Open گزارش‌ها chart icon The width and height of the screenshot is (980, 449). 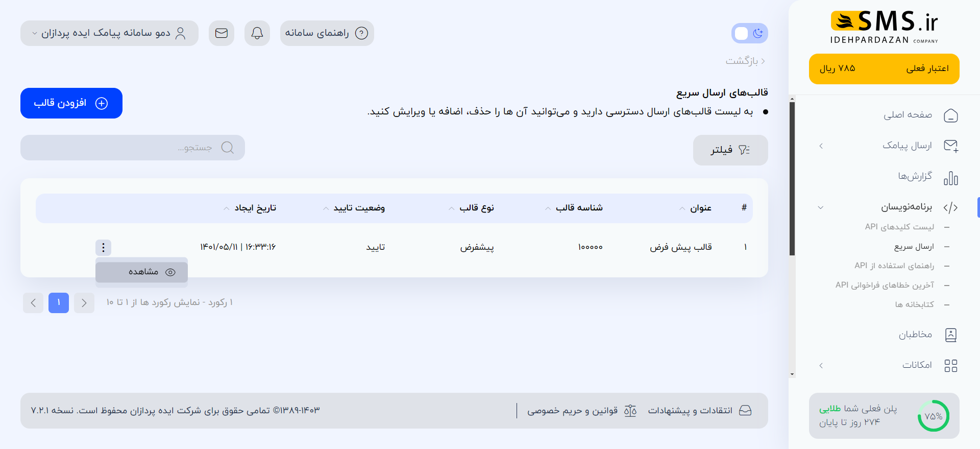pyautogui.click(x=951, y=178)
